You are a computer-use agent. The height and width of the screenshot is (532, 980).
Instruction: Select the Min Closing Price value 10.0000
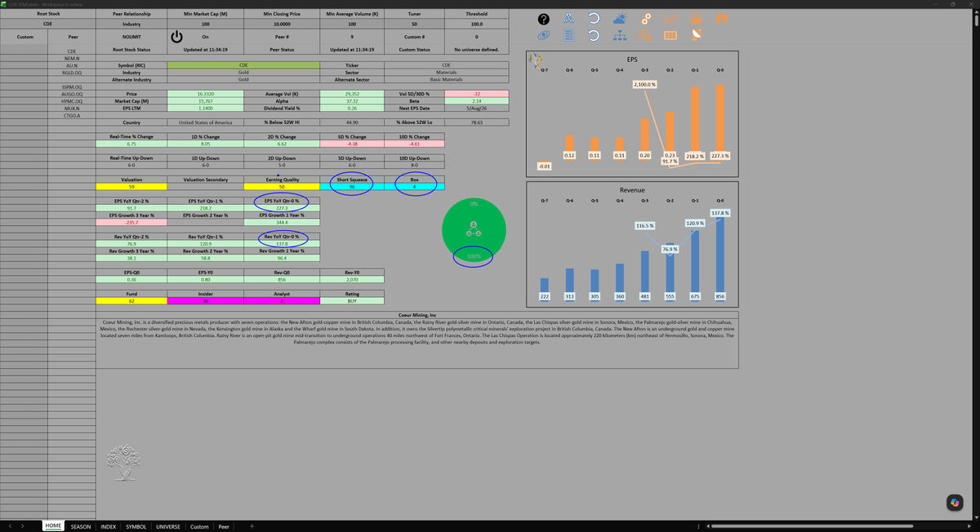point(282,24)
